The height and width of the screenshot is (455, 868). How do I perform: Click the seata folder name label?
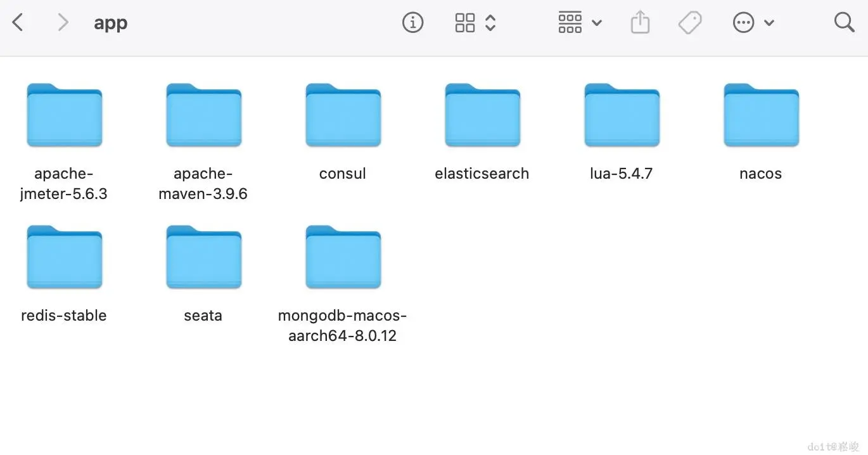click(203, 316)
